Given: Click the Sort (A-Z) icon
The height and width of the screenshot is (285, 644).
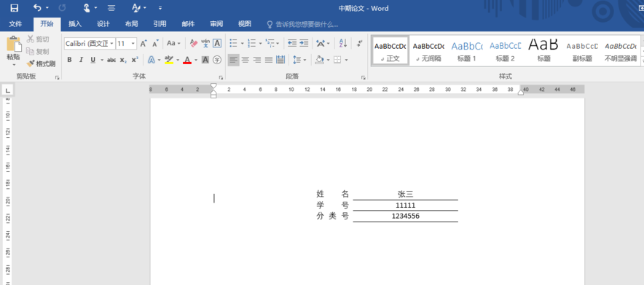Looking at the screenshot, I should pos(343,43).
